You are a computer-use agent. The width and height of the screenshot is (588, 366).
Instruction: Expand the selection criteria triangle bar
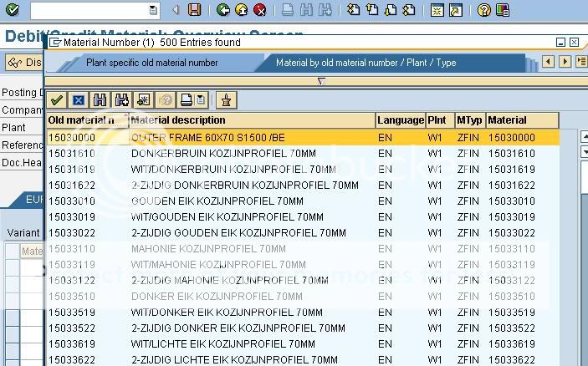[320, 81]
